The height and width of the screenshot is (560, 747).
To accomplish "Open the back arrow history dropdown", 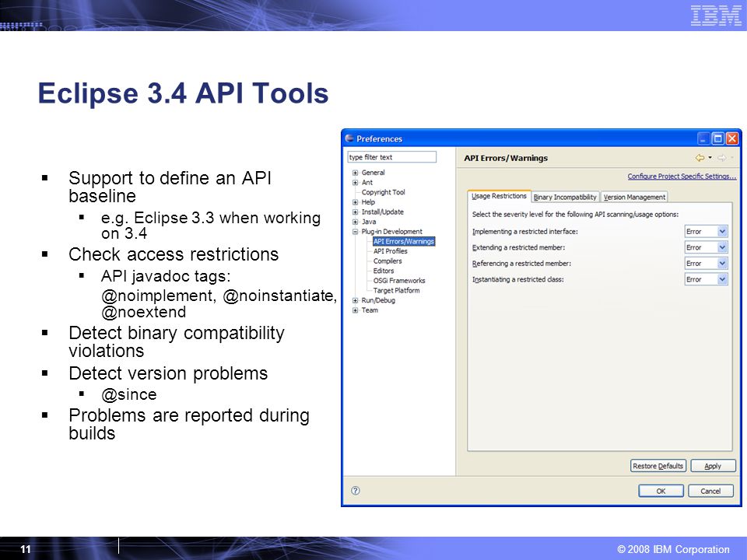I will 710,158.
